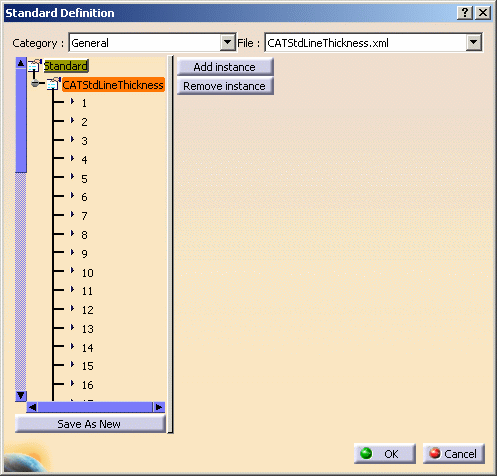Click the scroll up arrow in tree

pyautogui.click(x=21, y=63)
